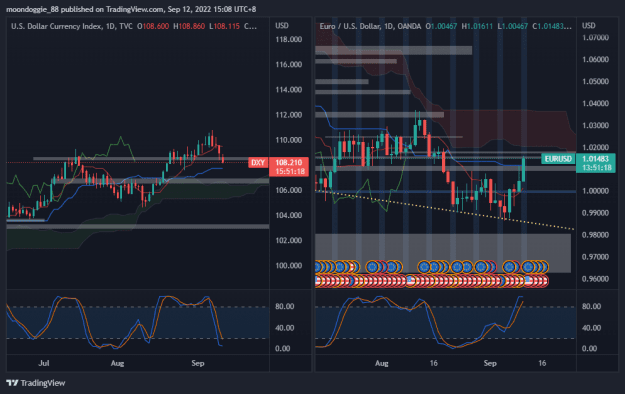The image size is (625, 394).
Task: Select the DXY symbol price label tag
Action: (x=258, y=162)
